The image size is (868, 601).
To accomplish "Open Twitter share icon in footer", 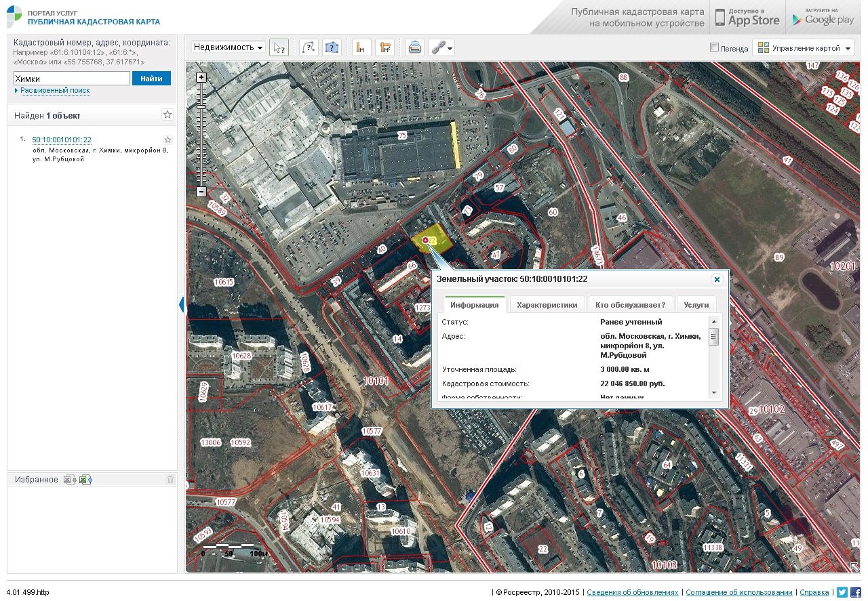I will point(842,592).
